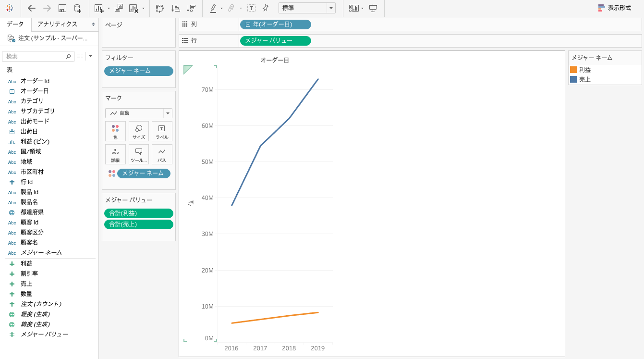
Task: Open the アナリティクス tab switch arrows
Action: tap(93, 24)
